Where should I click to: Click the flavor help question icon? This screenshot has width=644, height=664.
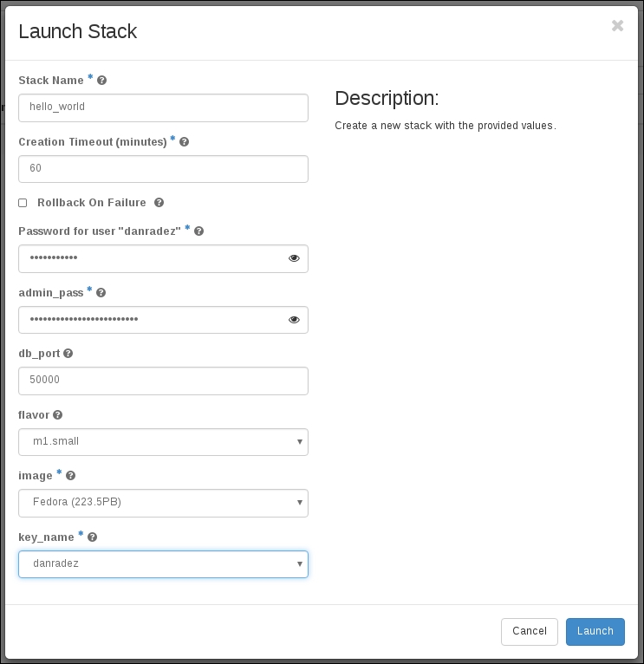click(58, 415)
